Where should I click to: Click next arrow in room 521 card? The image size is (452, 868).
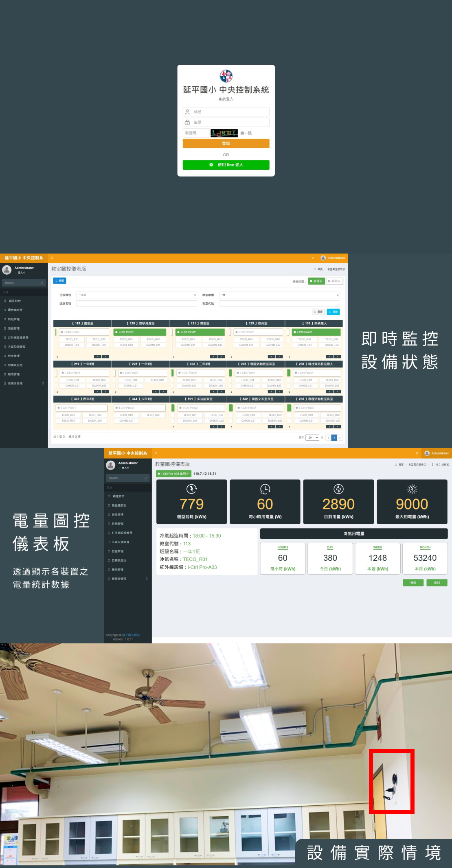[222, 426]
